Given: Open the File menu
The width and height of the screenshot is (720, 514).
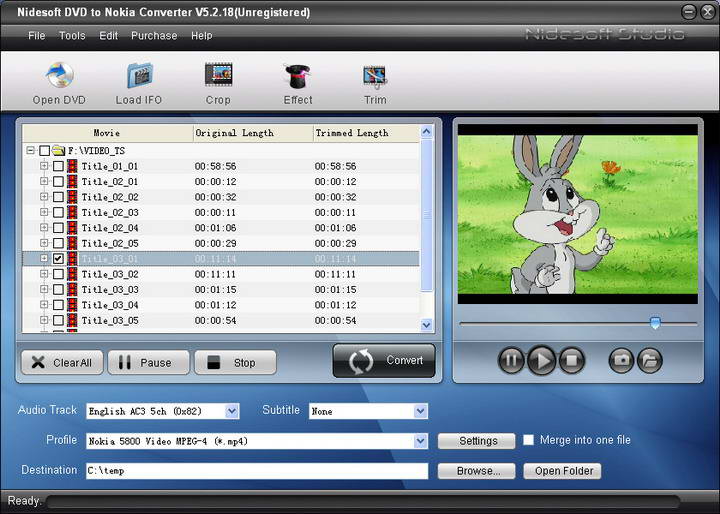Looking at the screenshot, I should point(37,35).
